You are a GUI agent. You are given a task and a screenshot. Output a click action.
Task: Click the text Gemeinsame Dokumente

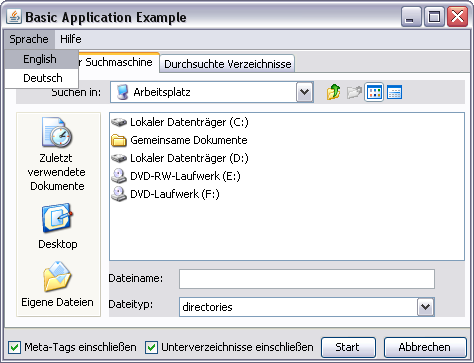(x=189, y=140)
